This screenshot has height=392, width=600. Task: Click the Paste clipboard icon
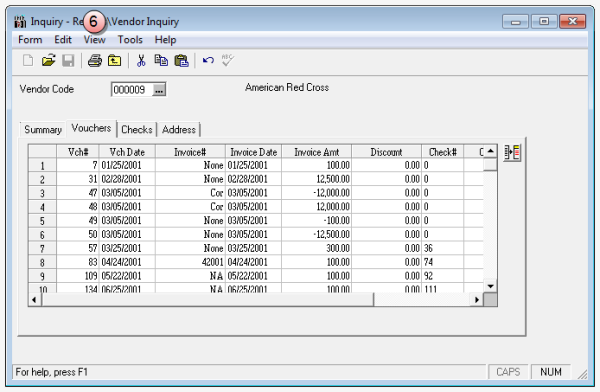181,60
